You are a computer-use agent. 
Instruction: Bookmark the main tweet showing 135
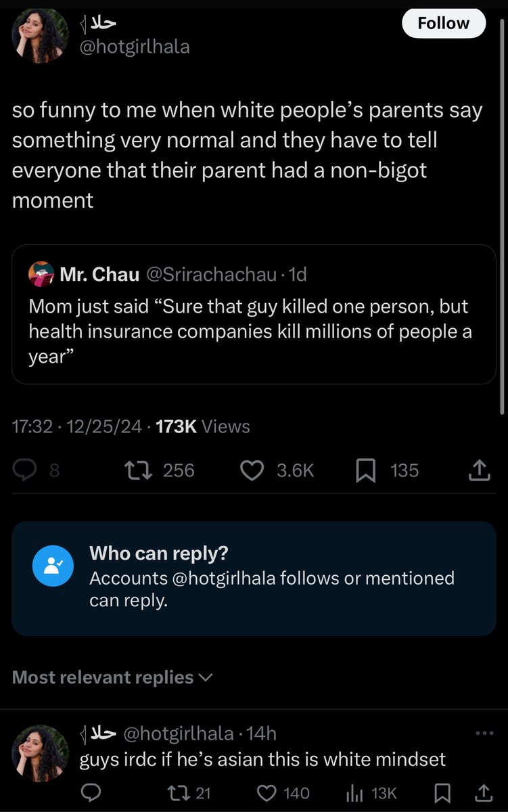coord(366,470)
